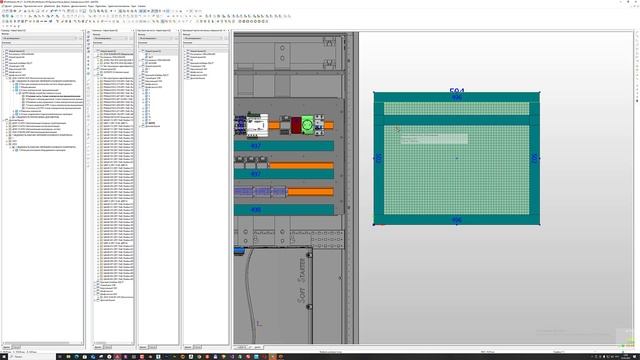Select the white device on the top DIN rail

pos(257,125)
